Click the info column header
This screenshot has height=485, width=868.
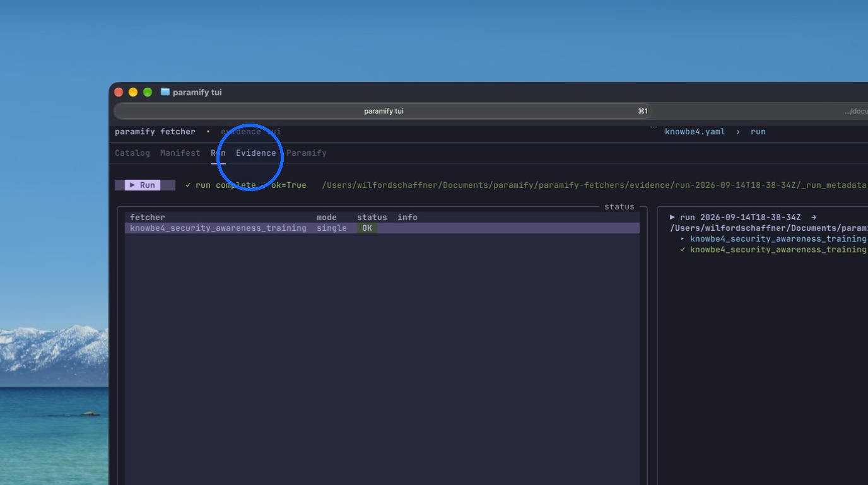pyautogui.click(x=408, y=217)
